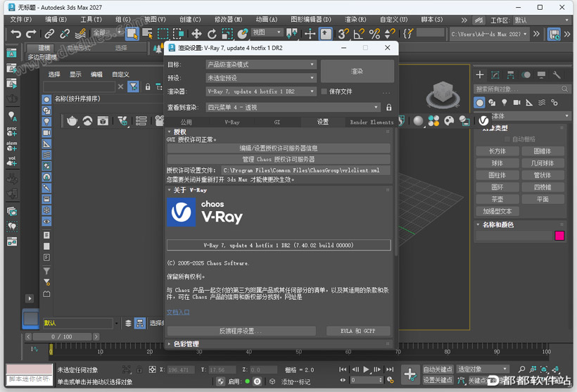Open the Motion command panel tab
This screenshot has width=577, height=392.
pyautogui.click(x=526, y=75)
